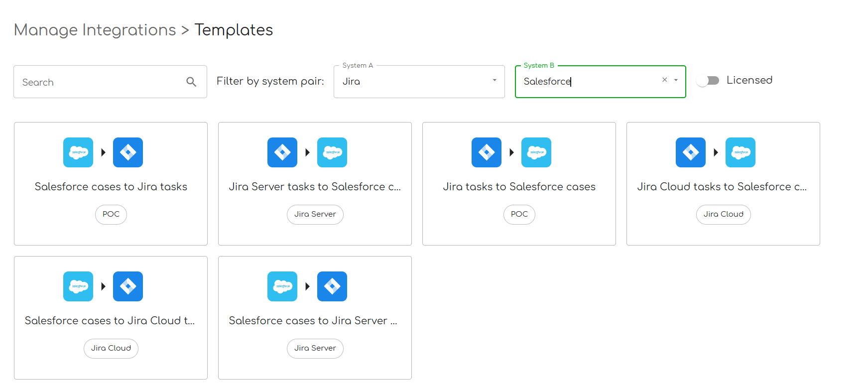Toggle the Licensed switch
Viewport: 868px width, 391px height.
[x=708, y=81]
